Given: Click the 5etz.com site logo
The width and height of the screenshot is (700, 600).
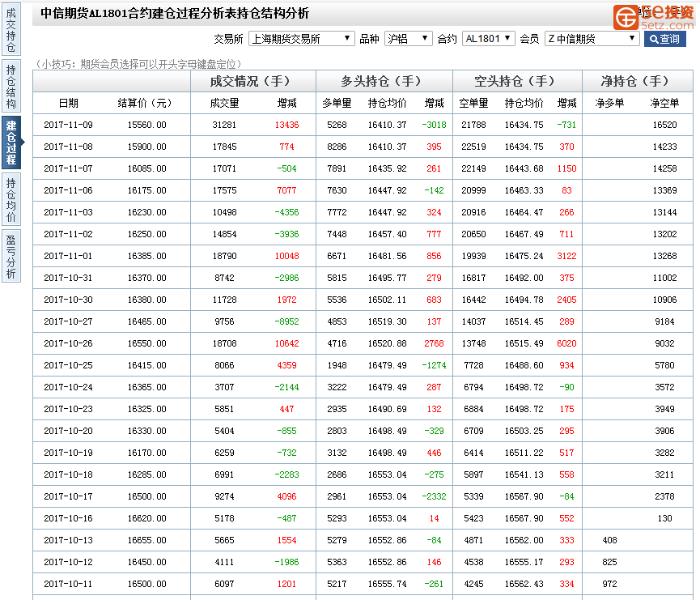Looking at the screenshot, I should tap(654, 17).
